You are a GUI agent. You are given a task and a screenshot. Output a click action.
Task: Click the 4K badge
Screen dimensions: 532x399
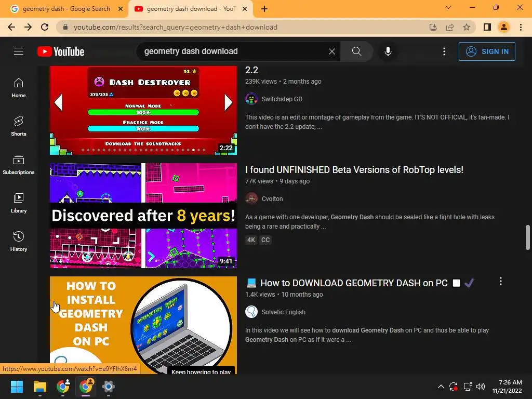[x=251, y=240]
